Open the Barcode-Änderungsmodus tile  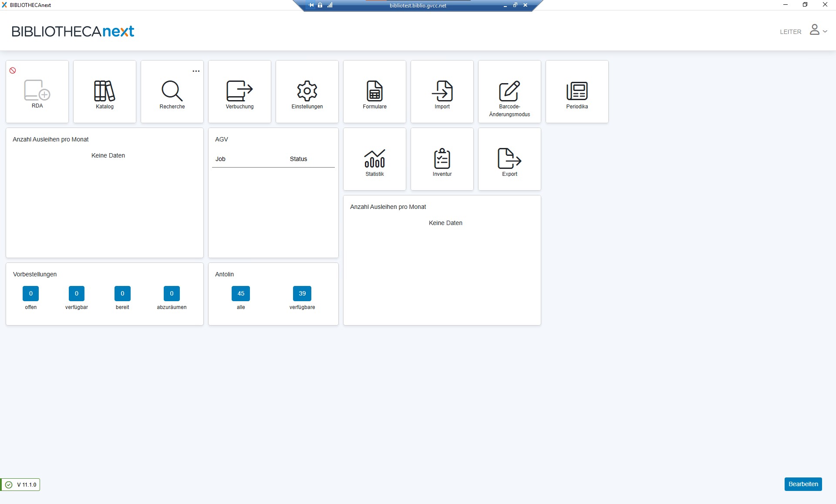click(x=509, y=91)
